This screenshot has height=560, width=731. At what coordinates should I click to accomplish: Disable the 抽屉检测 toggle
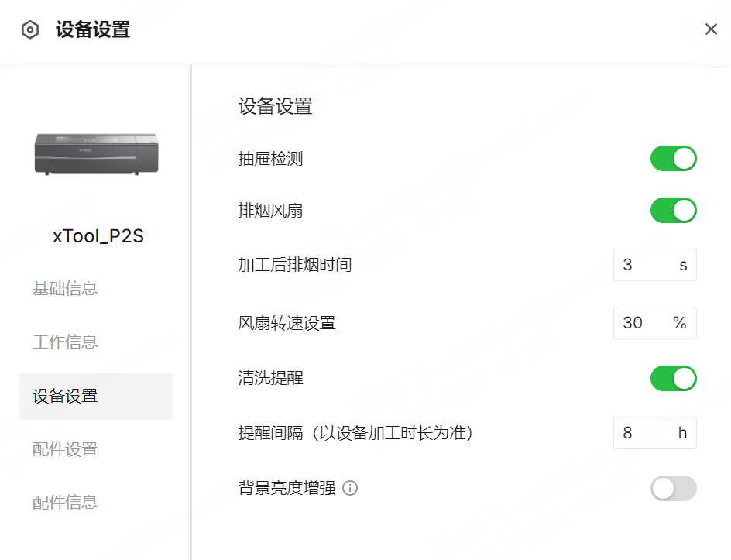pos(673,159)
